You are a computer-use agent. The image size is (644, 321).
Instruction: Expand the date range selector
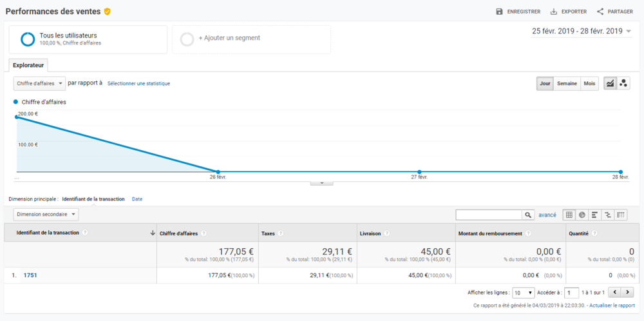tap(582, 31)
